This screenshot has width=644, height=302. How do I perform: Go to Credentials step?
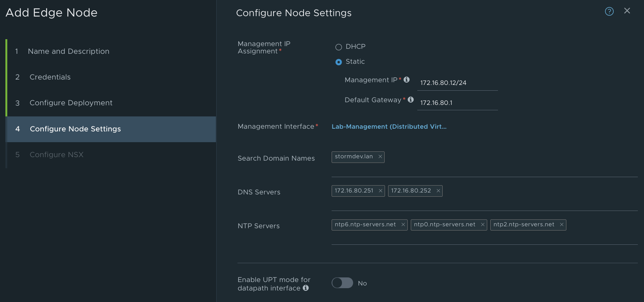click(x=50, y=77)
